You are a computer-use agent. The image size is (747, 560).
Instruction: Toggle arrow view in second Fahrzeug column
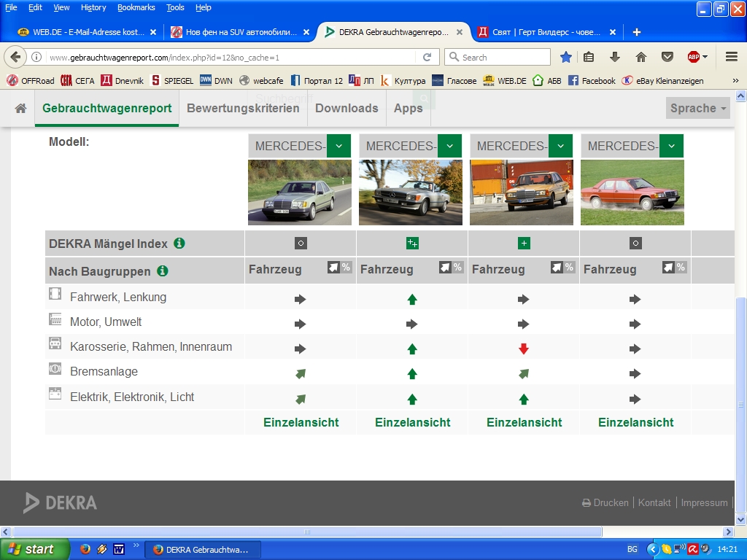(x=444, y=268)
